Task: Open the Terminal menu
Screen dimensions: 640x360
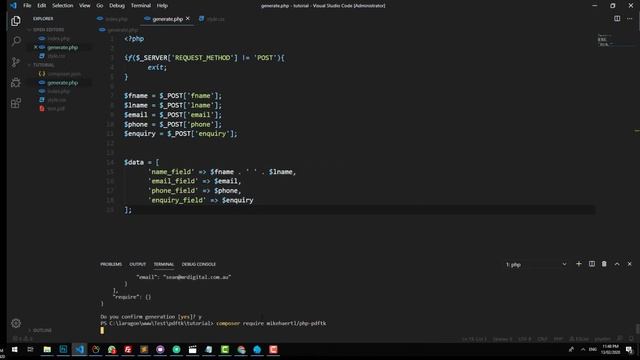Action: pyautogui.click(x=140, y=6)
